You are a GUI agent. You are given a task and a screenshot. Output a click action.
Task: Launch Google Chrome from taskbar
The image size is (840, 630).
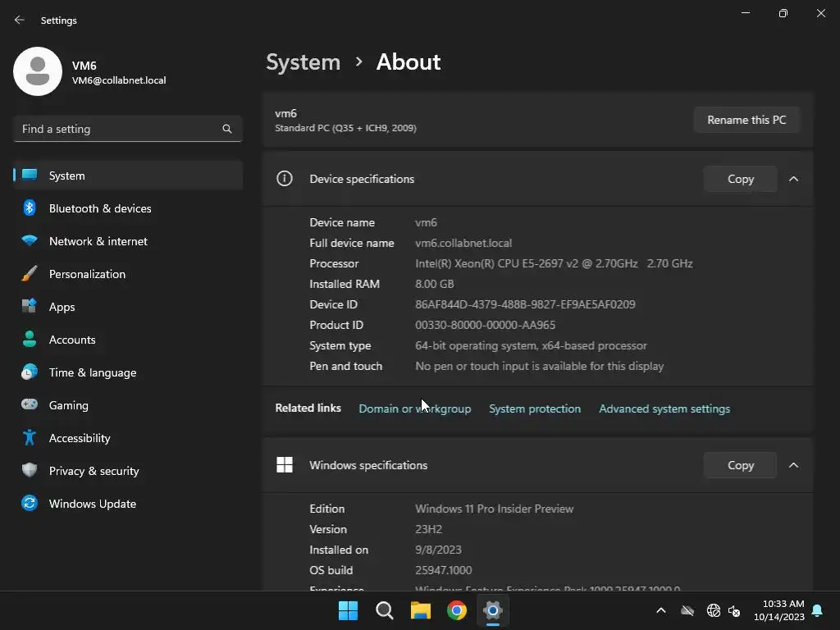(456, 610)
